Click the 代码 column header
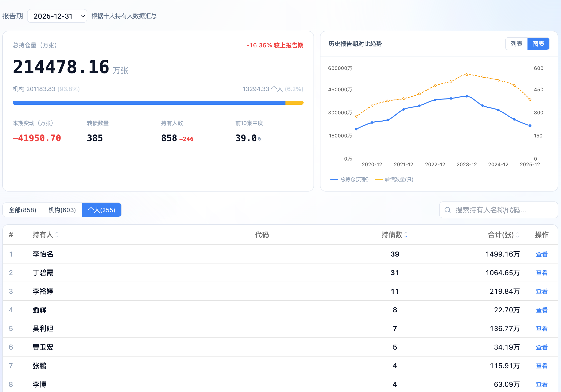The height and width of the screenshot is (392, 561). coord(262,235)
